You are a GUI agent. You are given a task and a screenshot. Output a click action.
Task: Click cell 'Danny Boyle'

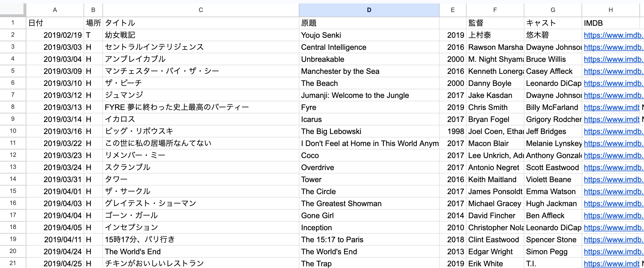coord(495,83)
